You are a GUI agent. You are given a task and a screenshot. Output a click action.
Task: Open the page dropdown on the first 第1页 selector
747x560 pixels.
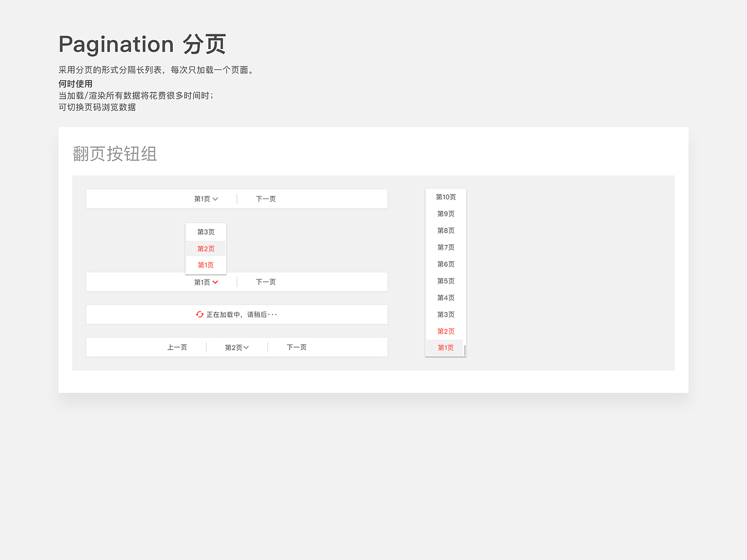click(215, 198)
